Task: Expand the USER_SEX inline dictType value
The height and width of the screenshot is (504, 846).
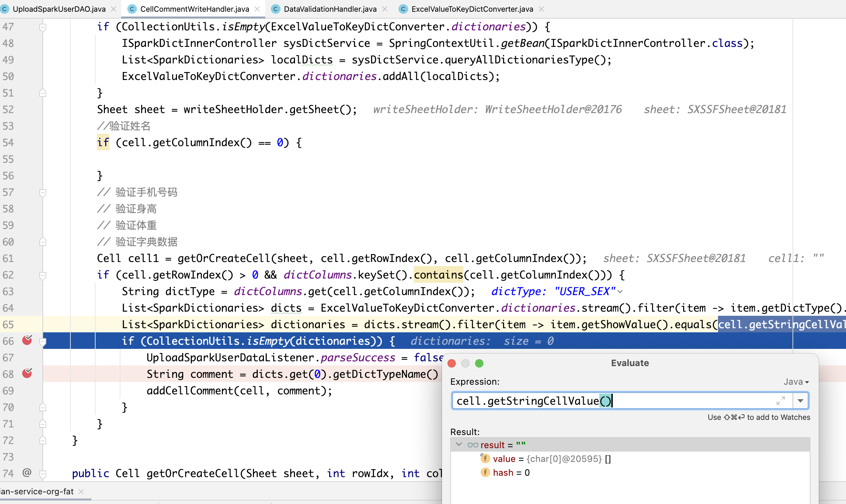Action: tap(620, 291)
